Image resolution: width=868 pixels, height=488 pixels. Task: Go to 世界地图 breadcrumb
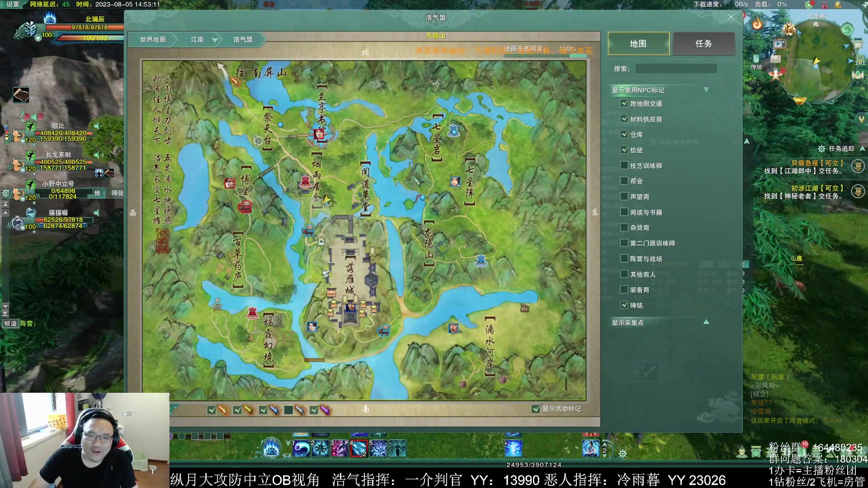(153, 40)
